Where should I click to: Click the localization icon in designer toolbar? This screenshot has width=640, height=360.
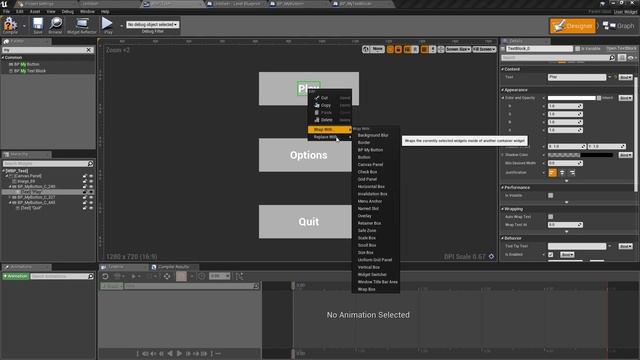tap(366, 49)
